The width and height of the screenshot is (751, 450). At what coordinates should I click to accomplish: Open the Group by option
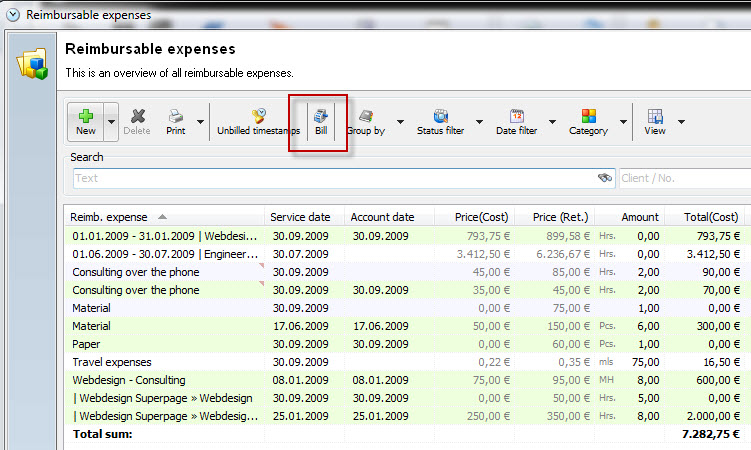[366, 122]
